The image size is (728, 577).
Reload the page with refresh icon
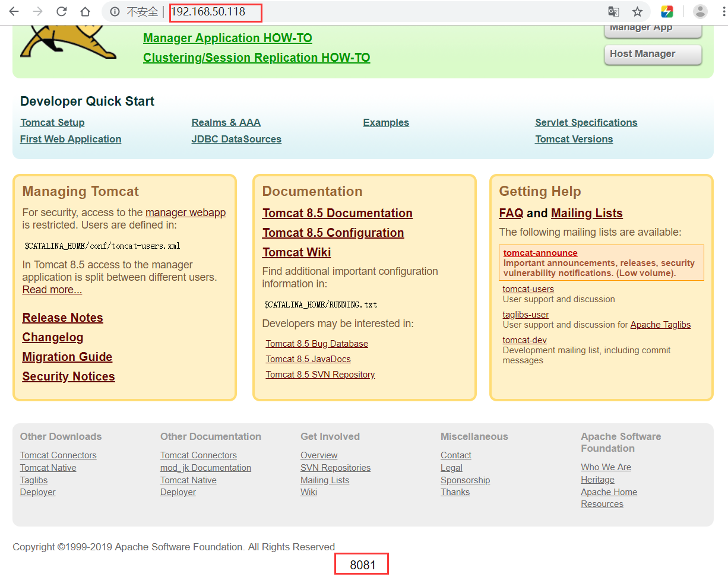pos(62,11)
